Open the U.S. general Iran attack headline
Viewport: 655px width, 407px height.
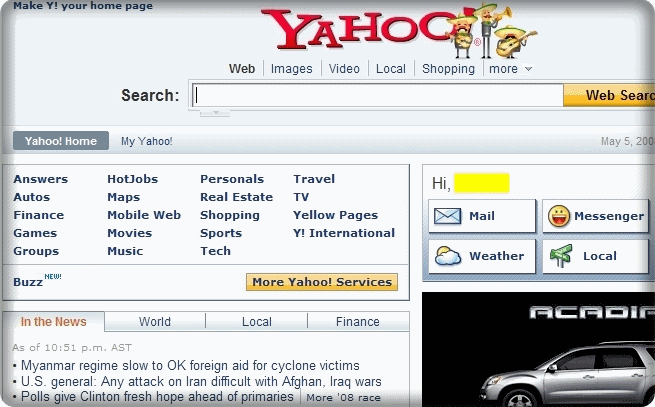click(x=201, y=382)
